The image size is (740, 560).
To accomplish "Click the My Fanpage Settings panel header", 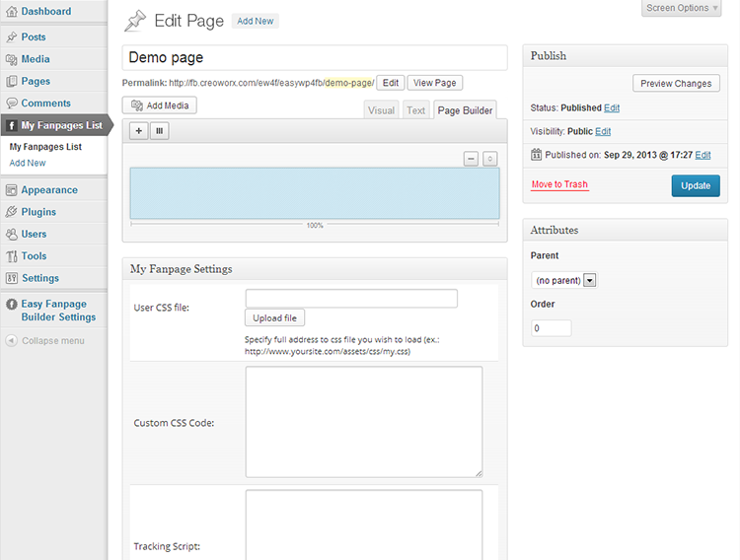I will coord(315,269).
